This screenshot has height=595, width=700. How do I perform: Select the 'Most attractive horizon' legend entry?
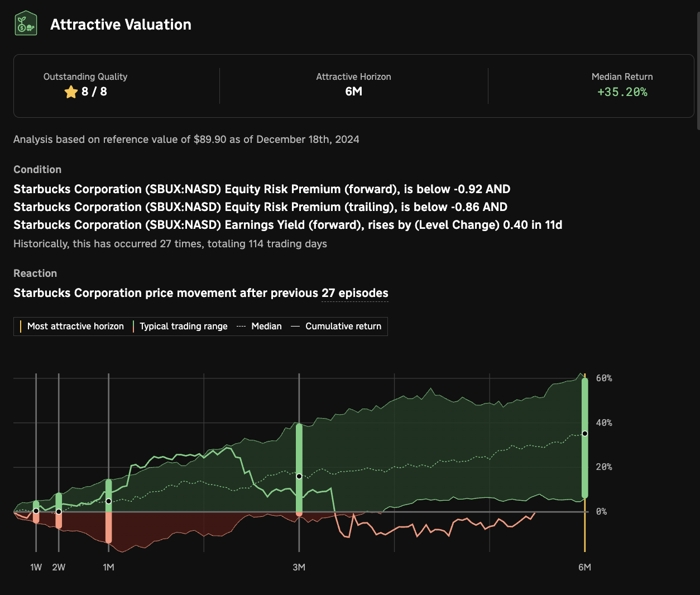pos(71,327)
